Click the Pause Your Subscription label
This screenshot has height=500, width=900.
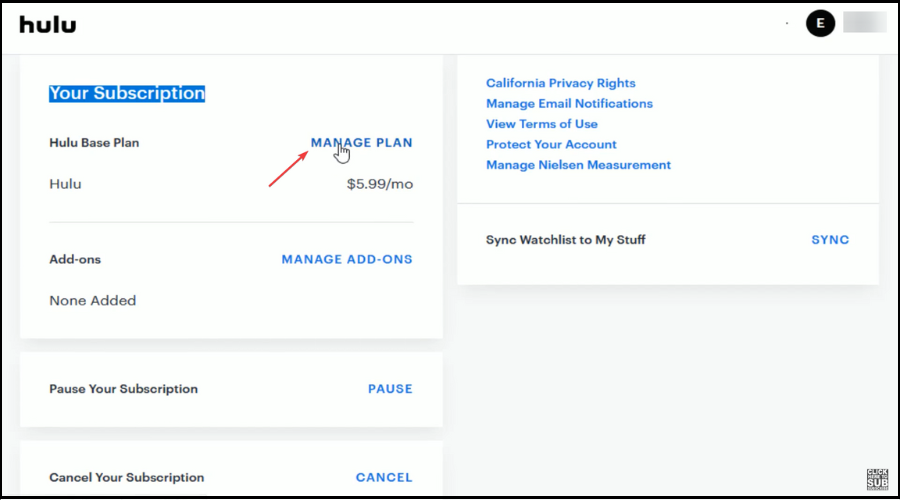(x=123, y=389)
